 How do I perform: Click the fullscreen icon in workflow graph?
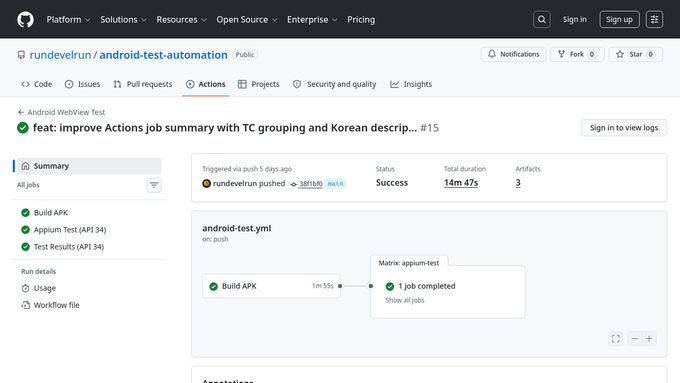coord(615,339)
